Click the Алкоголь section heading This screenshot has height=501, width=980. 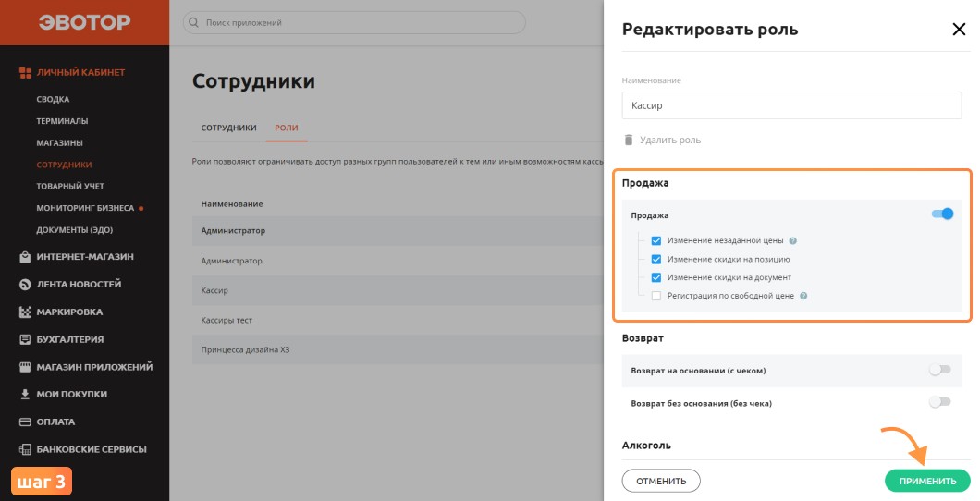pyautogui.click(x=646, y=446)
